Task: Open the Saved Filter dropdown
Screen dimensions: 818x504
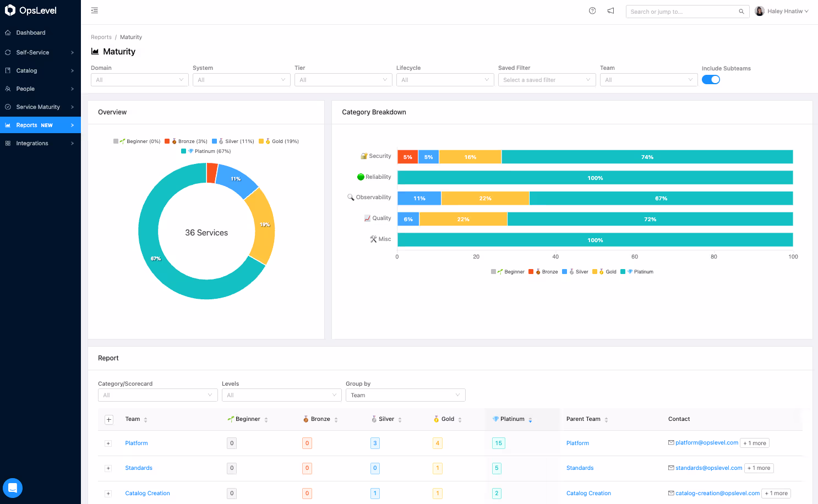Action: pyautogui.click(x=547, y=80)
